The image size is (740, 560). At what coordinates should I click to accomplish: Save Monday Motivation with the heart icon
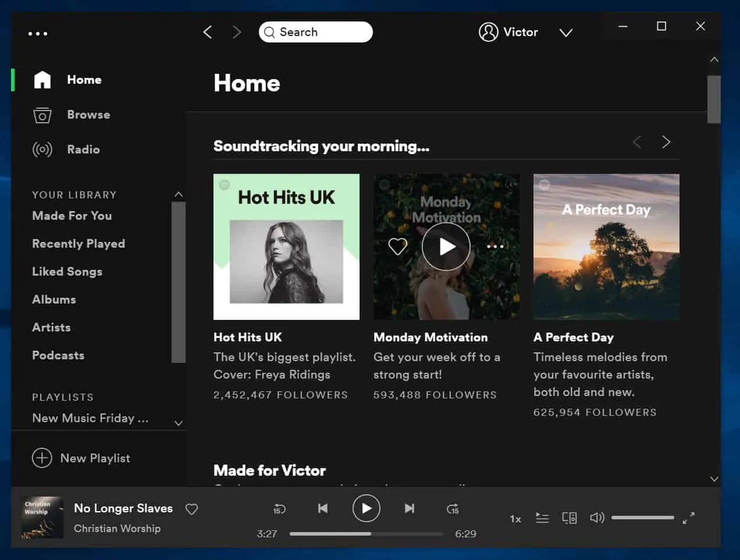tap(398, 247)
